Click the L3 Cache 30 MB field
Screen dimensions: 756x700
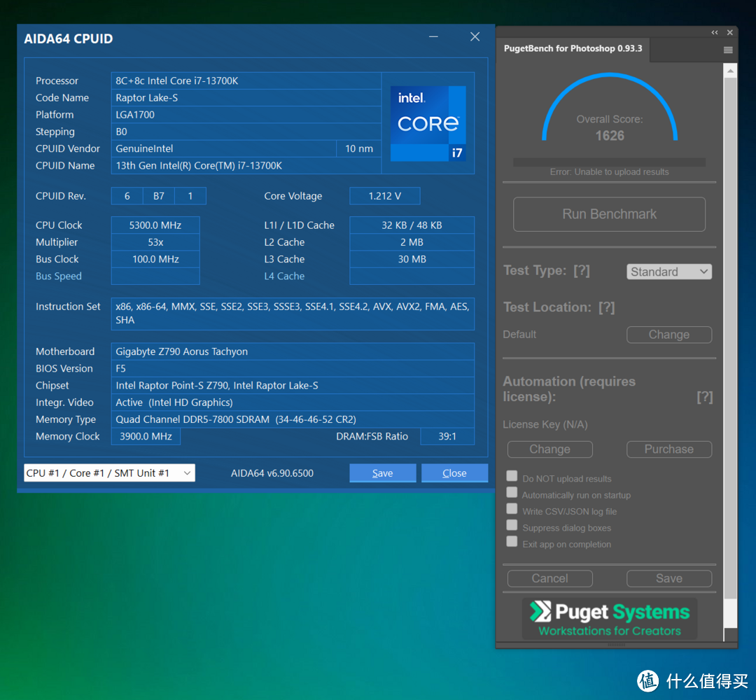pyautogui.click(x=412, y=259)
